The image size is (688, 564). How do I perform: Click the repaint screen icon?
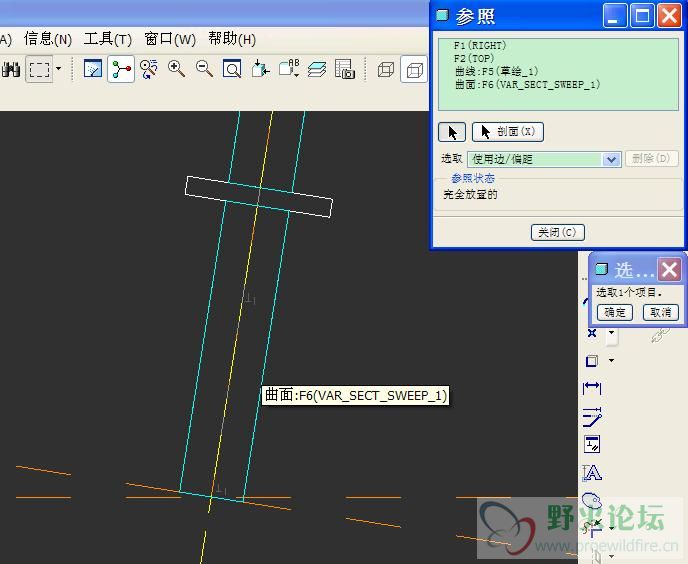coord(93,69)
